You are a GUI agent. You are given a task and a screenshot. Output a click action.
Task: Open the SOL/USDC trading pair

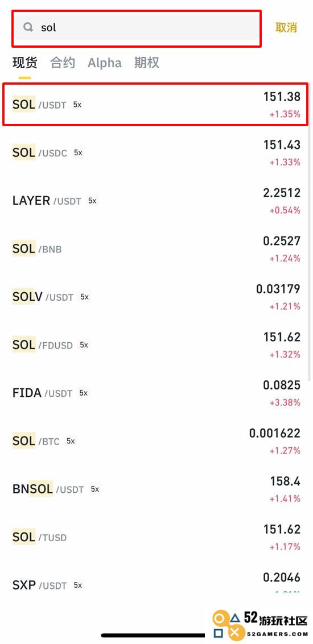tap(156, 153)
